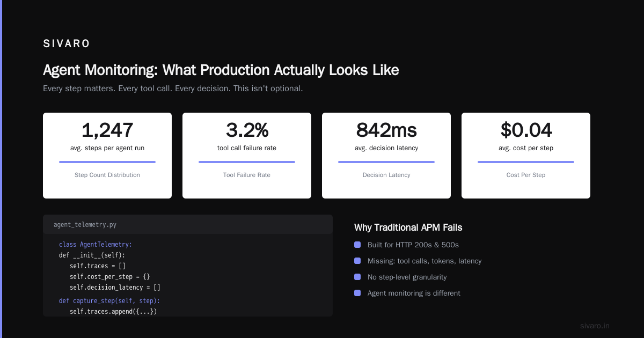Click the purple bar under 1,247
644x338 pixels.
[x=107, y=162]
